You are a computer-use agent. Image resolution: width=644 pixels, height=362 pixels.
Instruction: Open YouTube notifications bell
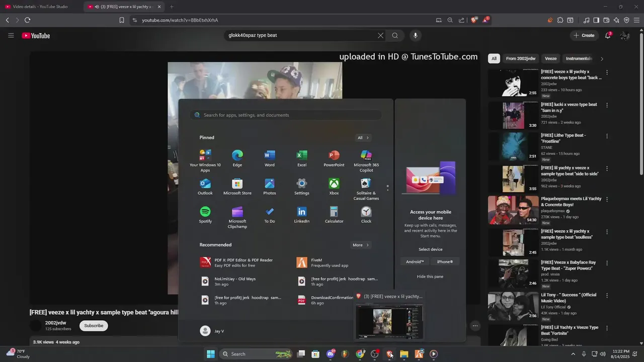608,35
